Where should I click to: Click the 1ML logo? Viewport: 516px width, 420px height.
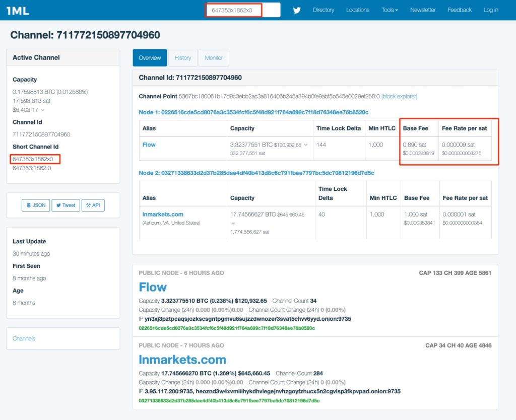tap(18, 11)
